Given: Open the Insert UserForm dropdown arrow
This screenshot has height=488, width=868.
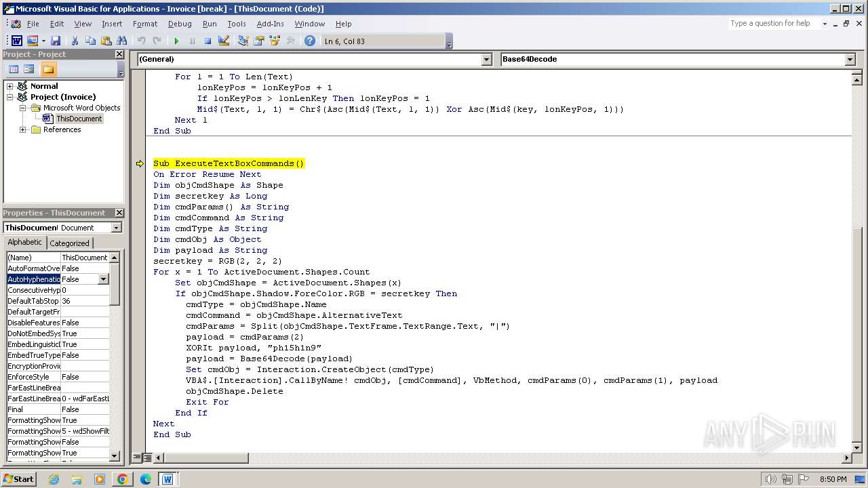Looking at the screenshot, I should [43, 41].
